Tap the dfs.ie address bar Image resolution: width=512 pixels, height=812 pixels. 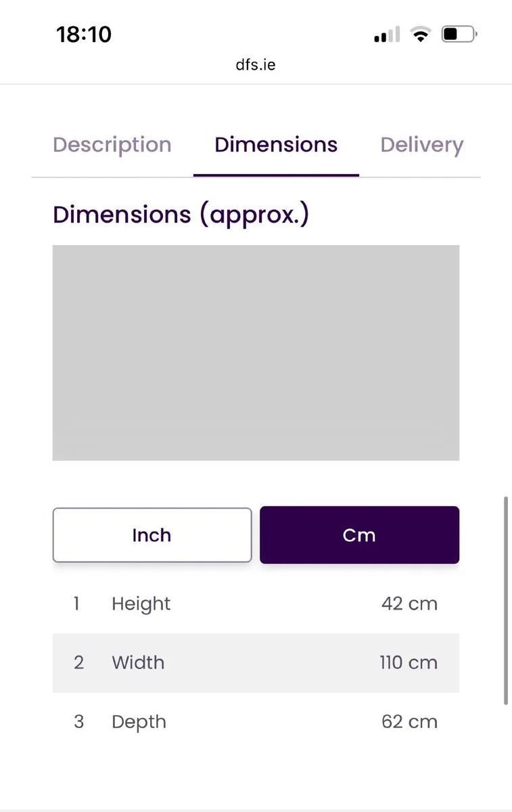pos(256,65)
